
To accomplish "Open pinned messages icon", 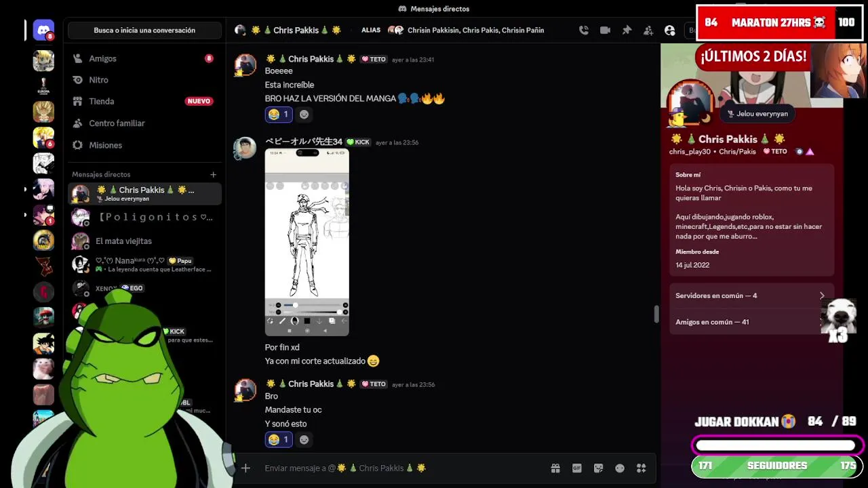I will [x=627, y=30].
